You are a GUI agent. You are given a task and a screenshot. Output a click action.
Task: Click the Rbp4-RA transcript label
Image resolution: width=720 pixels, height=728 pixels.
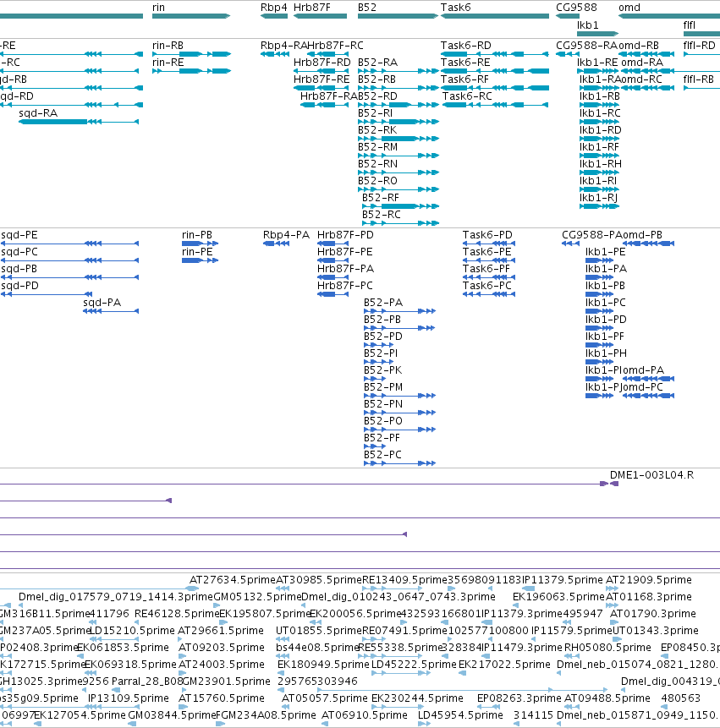283,46
